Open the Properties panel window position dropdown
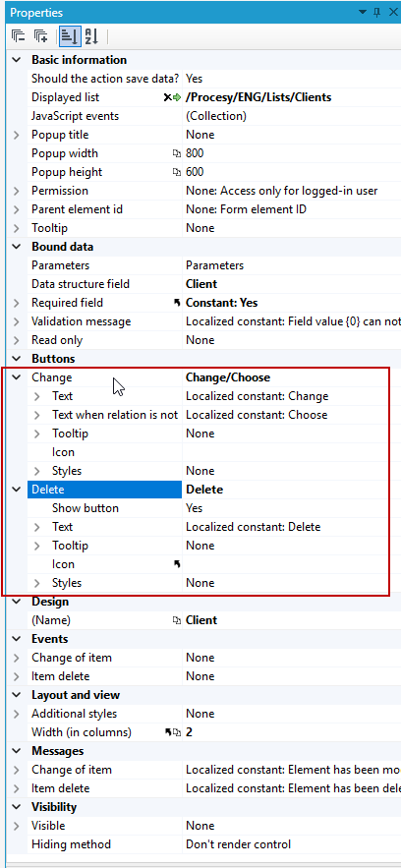 (x=363, y=12)
